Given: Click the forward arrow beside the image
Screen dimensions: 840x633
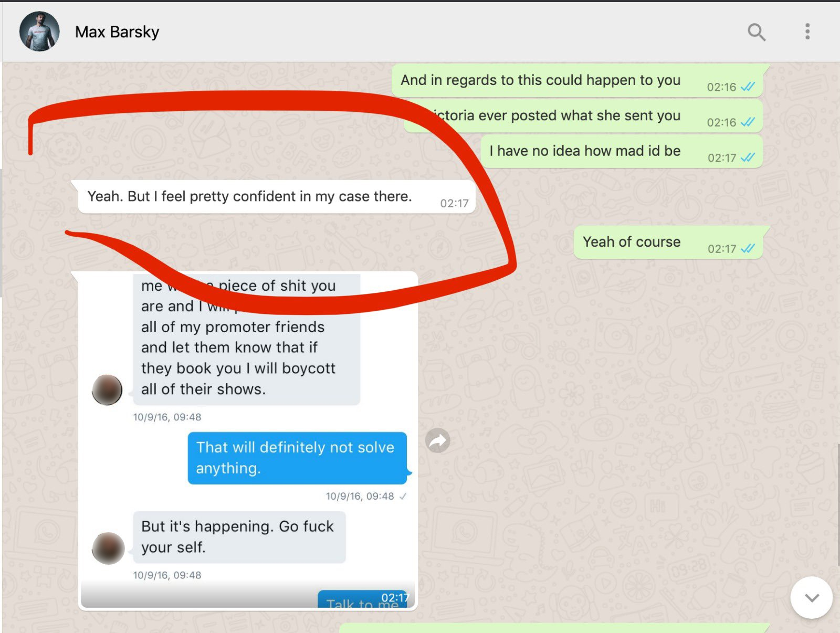Looking at the screenshot, I should (438, 440).
